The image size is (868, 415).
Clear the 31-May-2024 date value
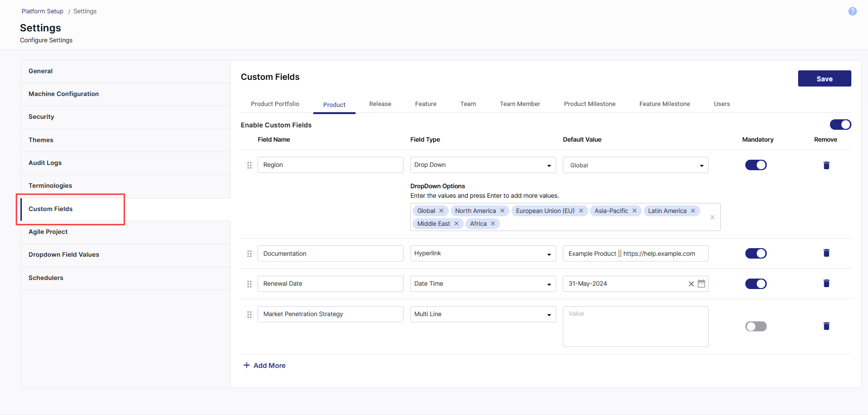691,284
